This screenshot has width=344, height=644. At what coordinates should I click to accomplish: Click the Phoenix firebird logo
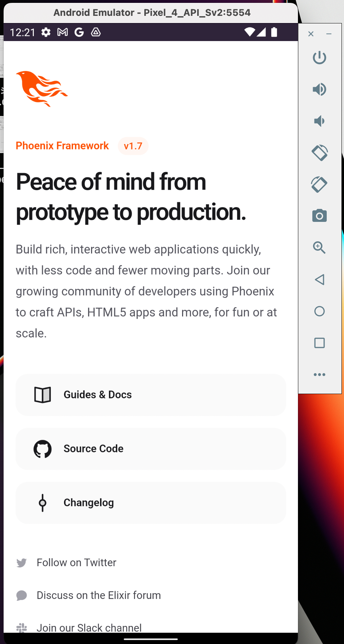[42, 89]
